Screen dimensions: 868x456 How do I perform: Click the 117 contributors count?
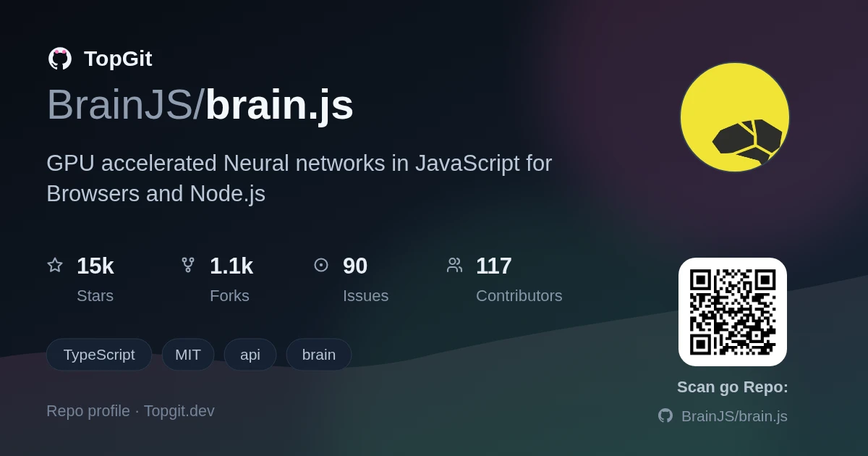tap(494, 266)
